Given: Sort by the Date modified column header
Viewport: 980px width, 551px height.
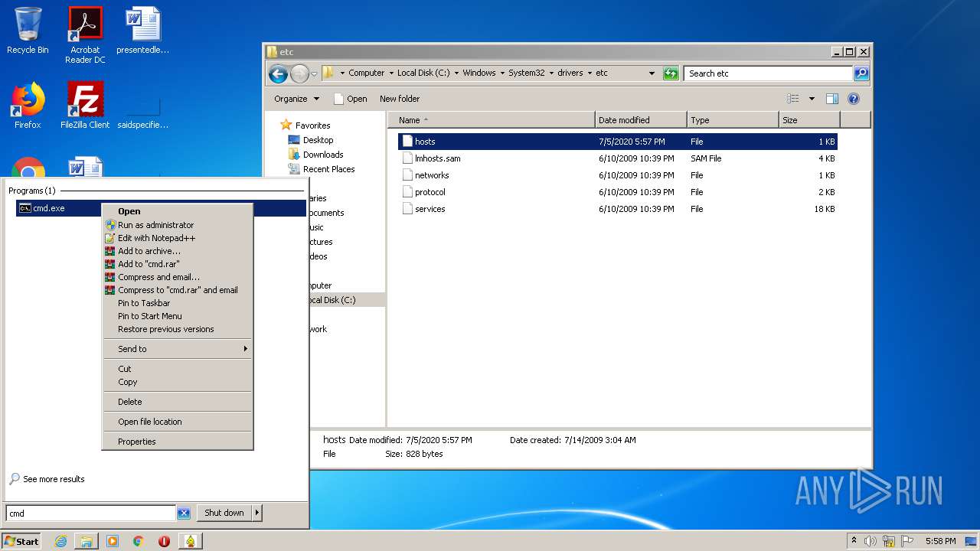Looking at the screenshot, I should pyautogui.click(x=641, y=120).
